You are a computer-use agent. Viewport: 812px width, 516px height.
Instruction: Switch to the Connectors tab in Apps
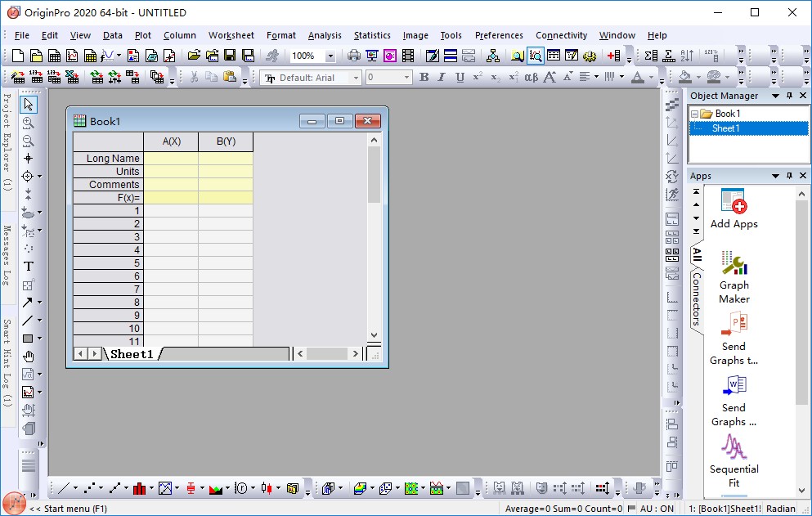[x=696, y=299]
